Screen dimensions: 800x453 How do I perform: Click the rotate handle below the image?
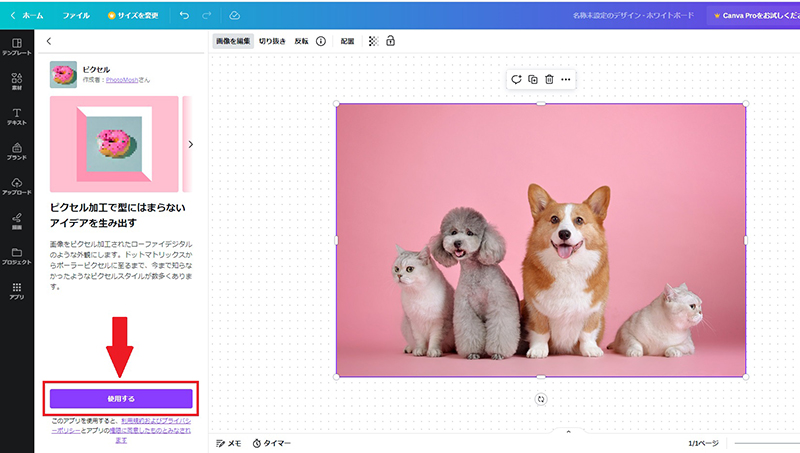(x=541, y=399)
